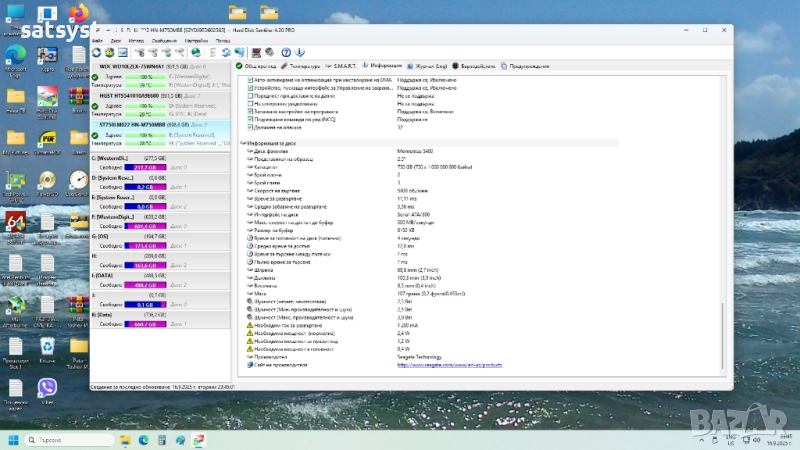Click the Refresh icon in the toolbar
This screenshot has width=800, height=450.
click(96, 52)
